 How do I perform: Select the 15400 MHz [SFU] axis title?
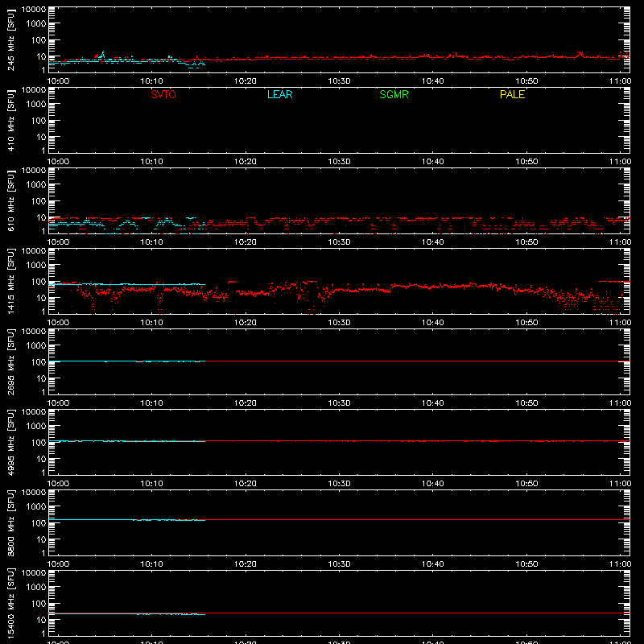click(10, 603)
